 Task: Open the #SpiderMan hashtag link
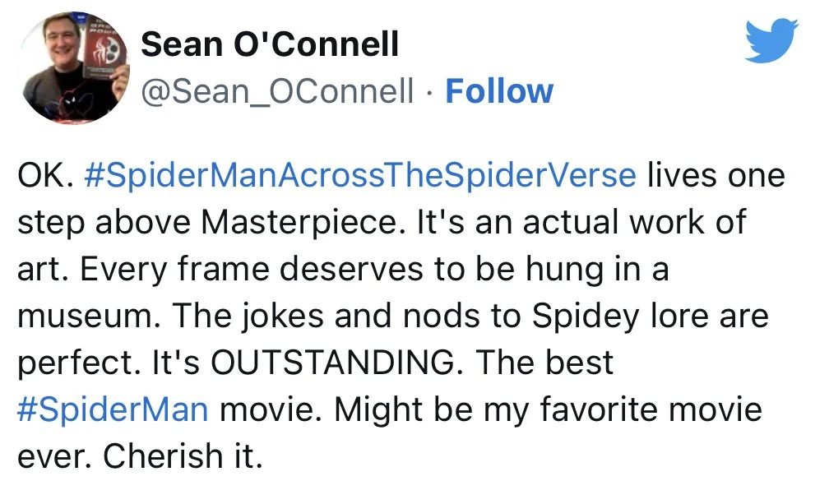(112, 409)
